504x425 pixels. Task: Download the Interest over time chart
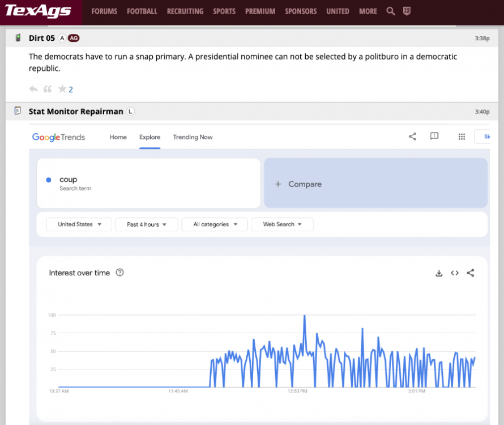[x=438, y=273]
